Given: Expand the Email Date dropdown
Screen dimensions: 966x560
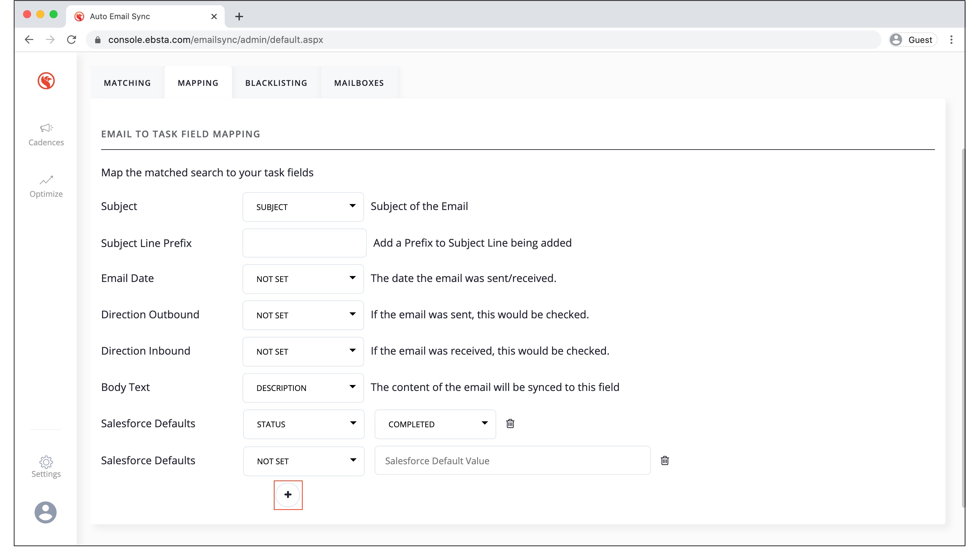Looking at the screenshot, I should (x=303, y=279).
